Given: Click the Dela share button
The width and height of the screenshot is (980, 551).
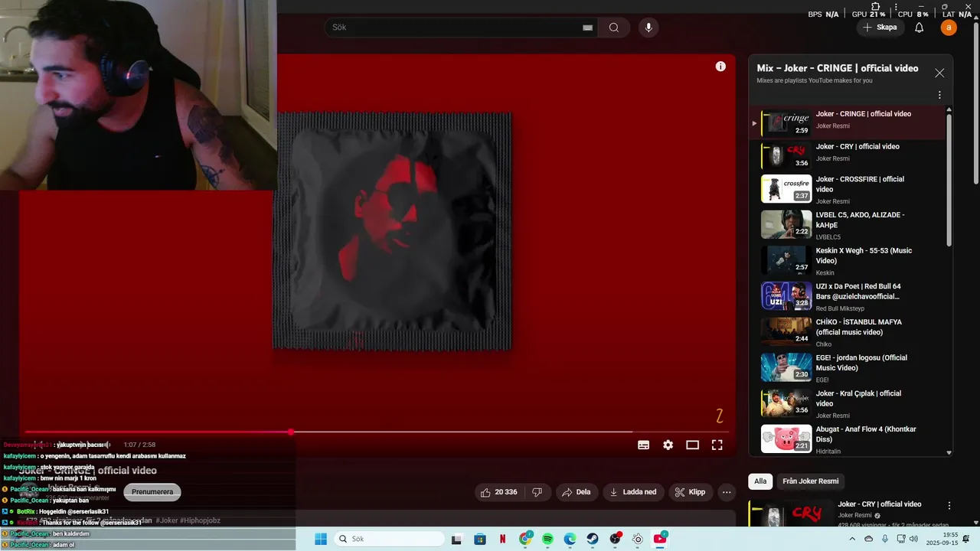Looking at the screenshot, I should point(577,492).
